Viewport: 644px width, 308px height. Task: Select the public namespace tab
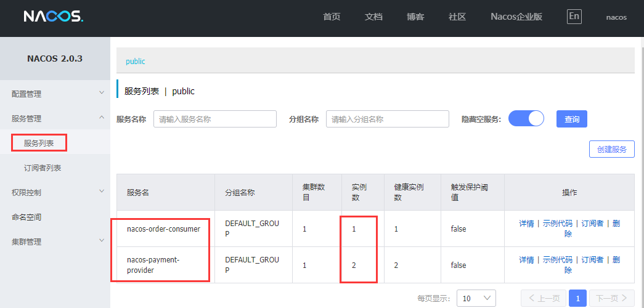(x=136, y=61)
